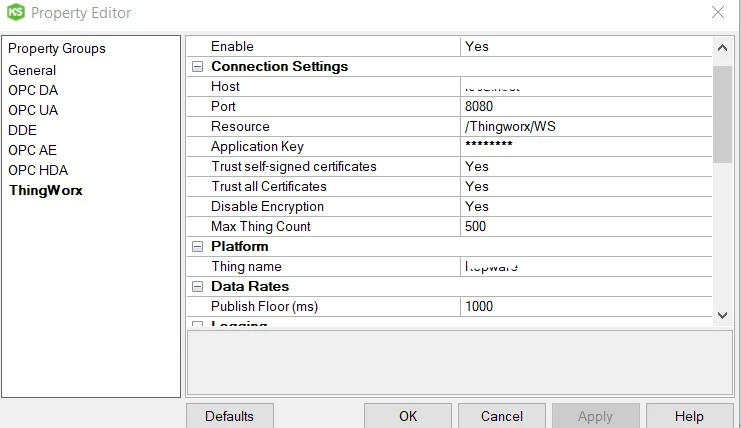Image resolution: width=741 pixels, height=428 pixels.
Task: Select the Application Key label
Action: pos(257,146)
